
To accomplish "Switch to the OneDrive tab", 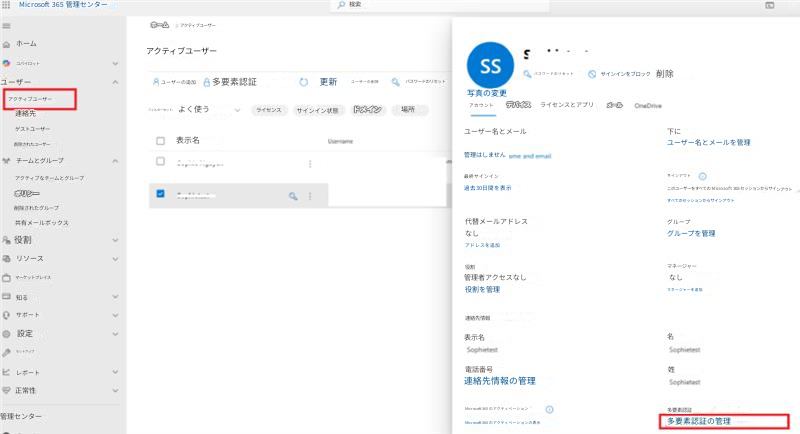I will [x=648, y=106].
